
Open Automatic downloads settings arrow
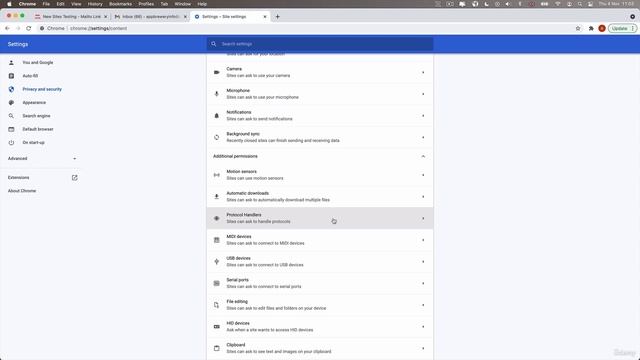(423, 197)
